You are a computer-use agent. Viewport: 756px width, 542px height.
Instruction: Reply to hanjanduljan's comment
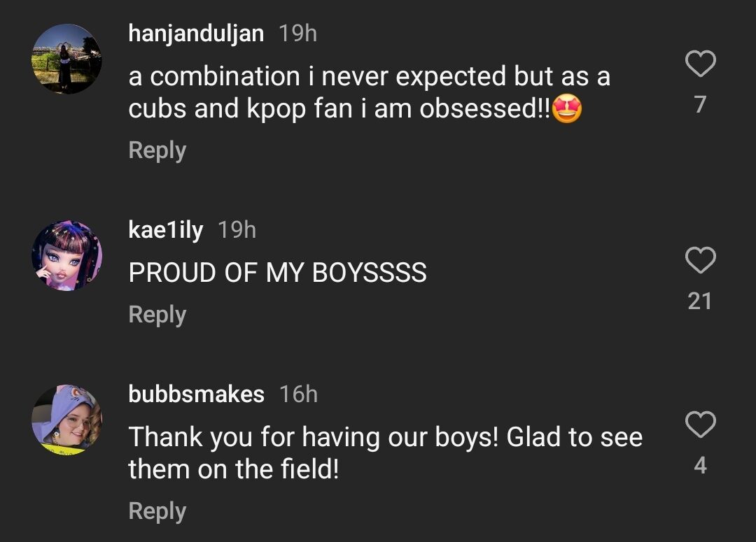[x=157, y=150]
